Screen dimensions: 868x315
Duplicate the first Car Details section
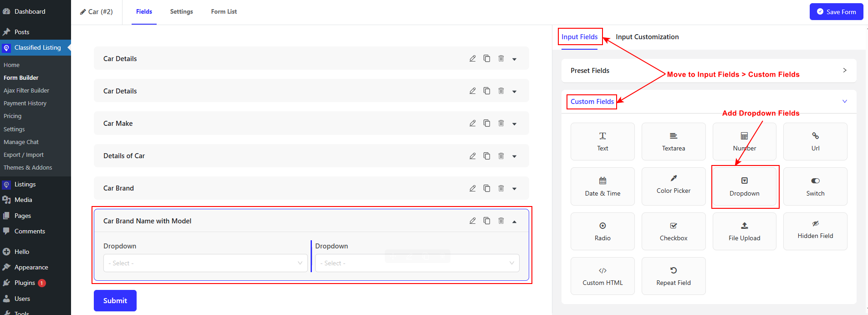coord(487,58)
